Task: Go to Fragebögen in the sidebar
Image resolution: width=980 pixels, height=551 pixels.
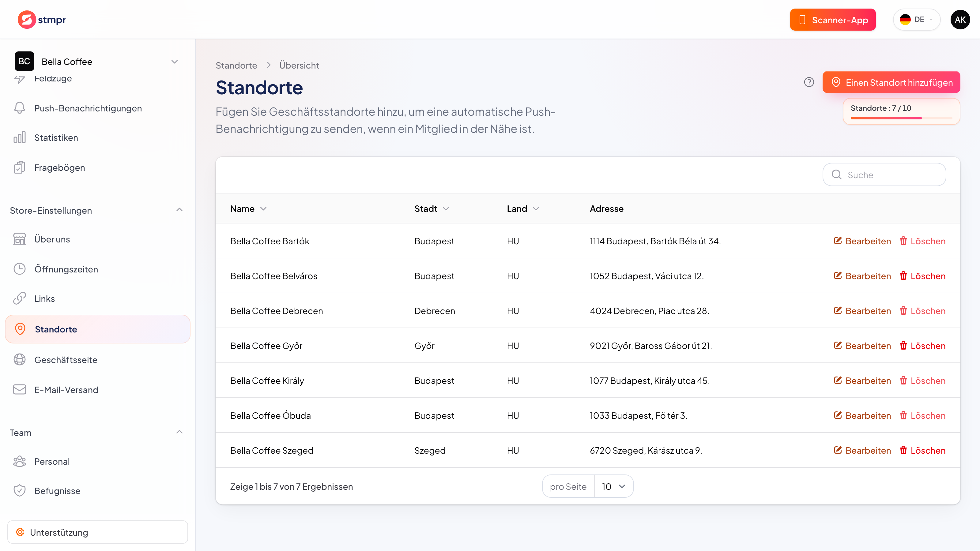Action: (x=98, y=167)
